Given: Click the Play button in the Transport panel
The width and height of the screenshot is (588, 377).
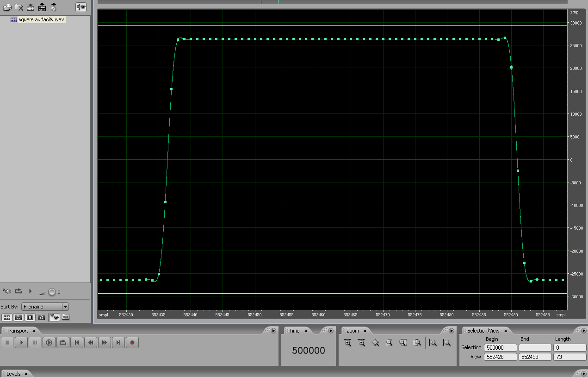Looking at the screenshot, I should [21, 343].
